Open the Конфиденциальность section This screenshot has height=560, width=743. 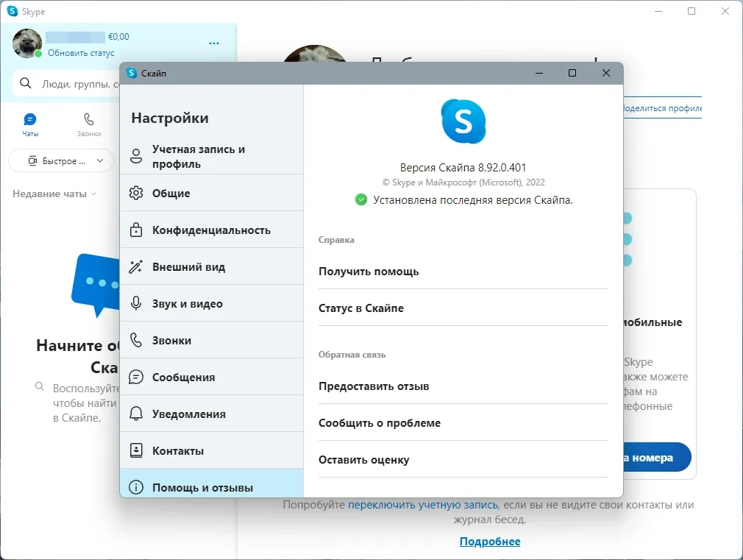211,230
